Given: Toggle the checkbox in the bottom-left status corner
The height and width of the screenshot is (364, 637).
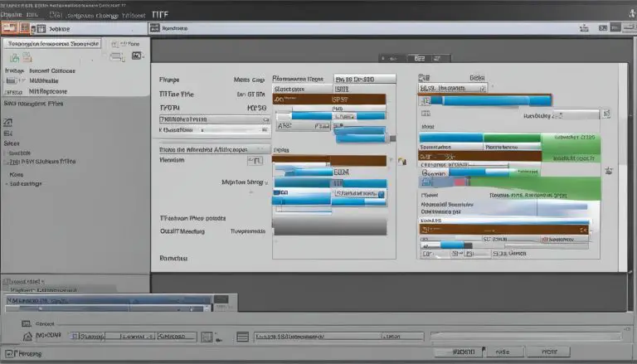Looking at the screenshot, I should click(8, 352).
